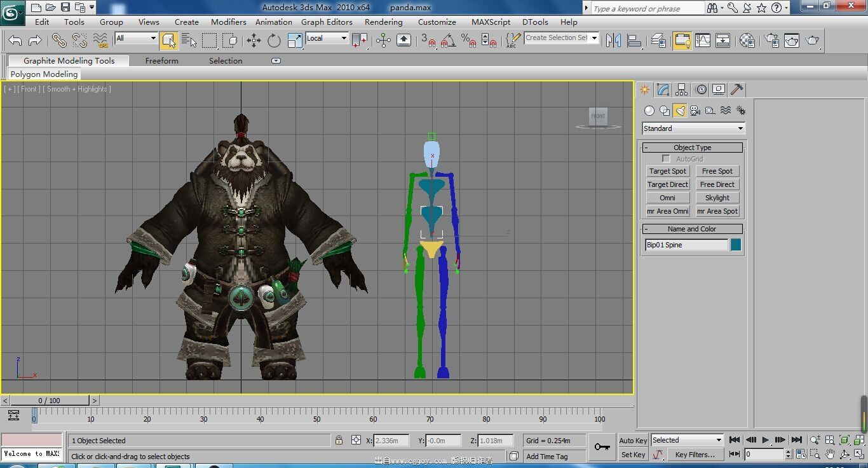
Task: Toggle the Spinner Snap button
Action: point(489,41)
